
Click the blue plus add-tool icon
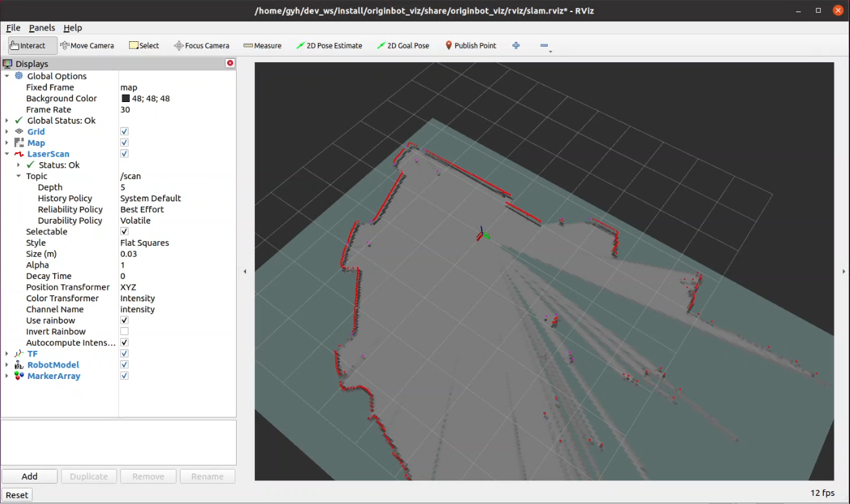[516, 46]
